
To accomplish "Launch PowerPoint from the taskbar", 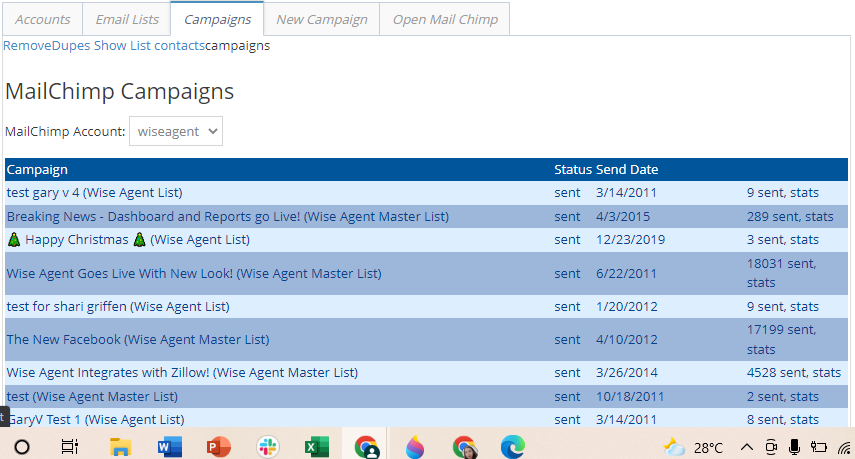I will point(218,447).
